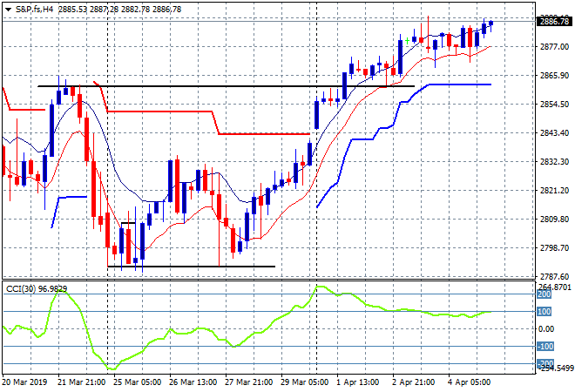Click the latest blue candlestick at the right edge
This screenshot has width=575, height=392.
coord(490,24)
